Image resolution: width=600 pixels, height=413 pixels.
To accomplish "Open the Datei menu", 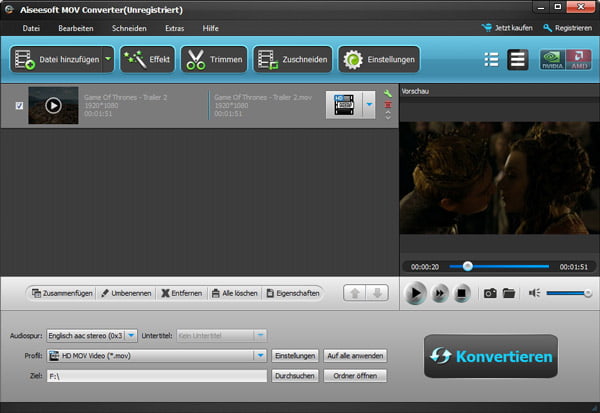I will pyautogui.click(x=31, y=28).
